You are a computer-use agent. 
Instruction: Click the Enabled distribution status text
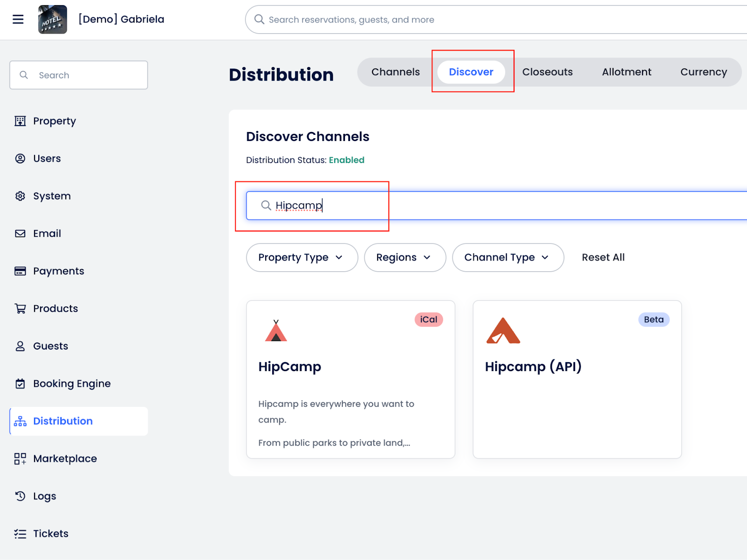346,160
